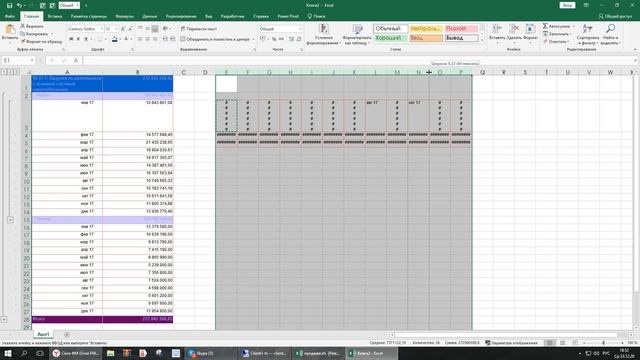The width and height of the screenshot is (640, 360).
Task: Click Общий доступ share button
Action: (x=615, y=16)
